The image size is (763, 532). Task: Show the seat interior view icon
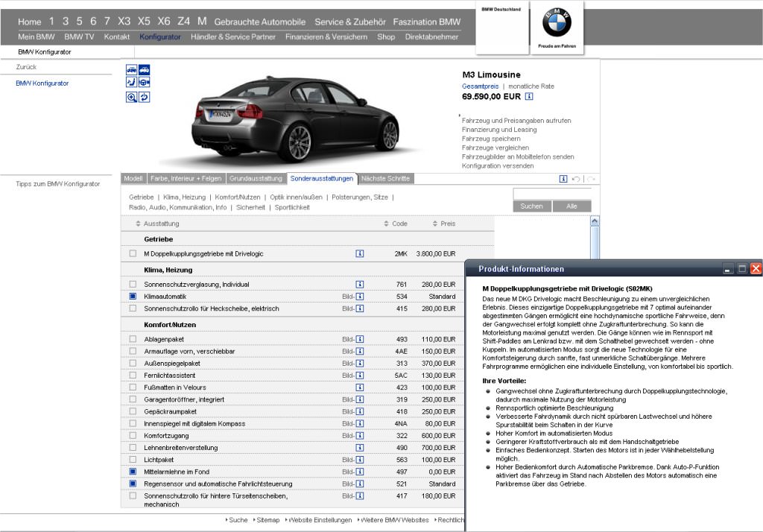131,82
